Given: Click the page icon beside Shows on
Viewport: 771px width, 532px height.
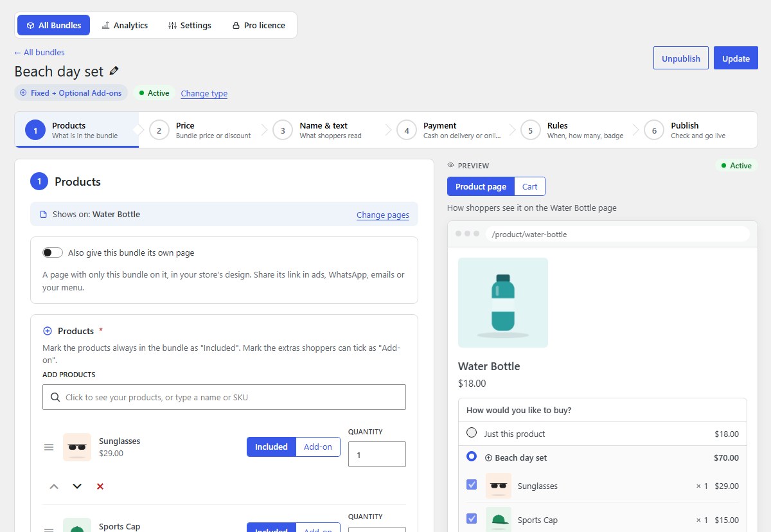Looking at the screenshot, I should point(44,215).
